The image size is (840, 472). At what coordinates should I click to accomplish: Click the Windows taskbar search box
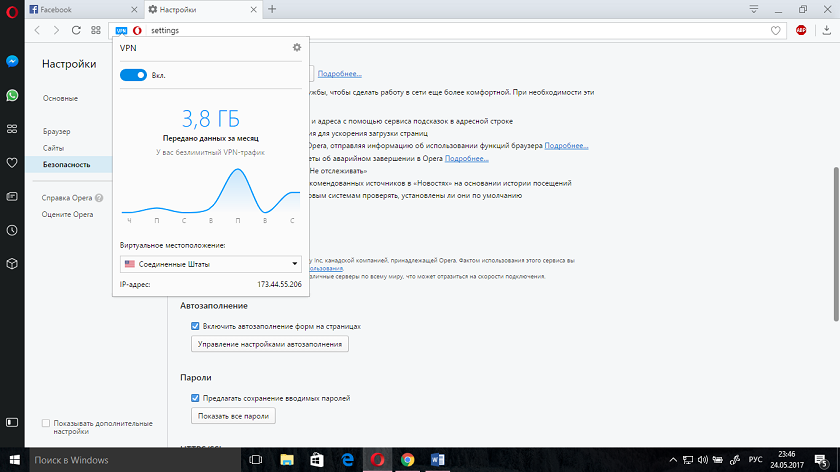[120, 460]
